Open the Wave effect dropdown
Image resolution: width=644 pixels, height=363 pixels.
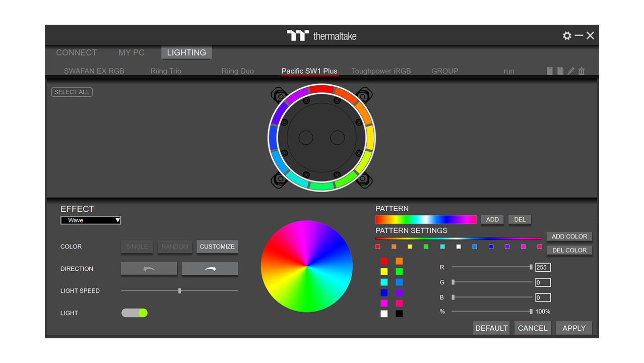coord(91,220)
